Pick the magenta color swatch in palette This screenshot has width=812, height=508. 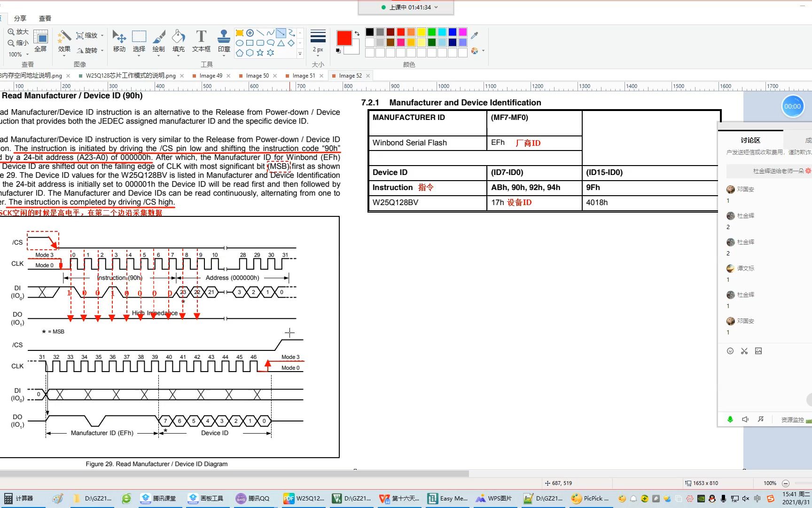coord(463,32)
